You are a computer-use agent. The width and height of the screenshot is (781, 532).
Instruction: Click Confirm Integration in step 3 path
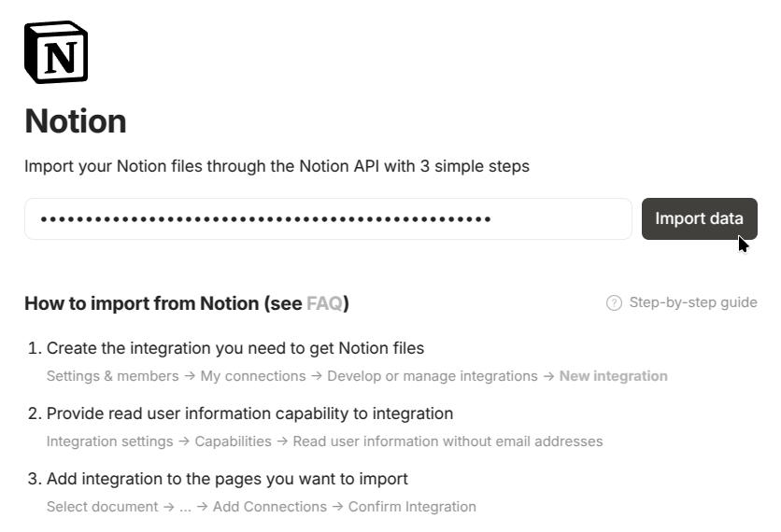coord(412,507)
